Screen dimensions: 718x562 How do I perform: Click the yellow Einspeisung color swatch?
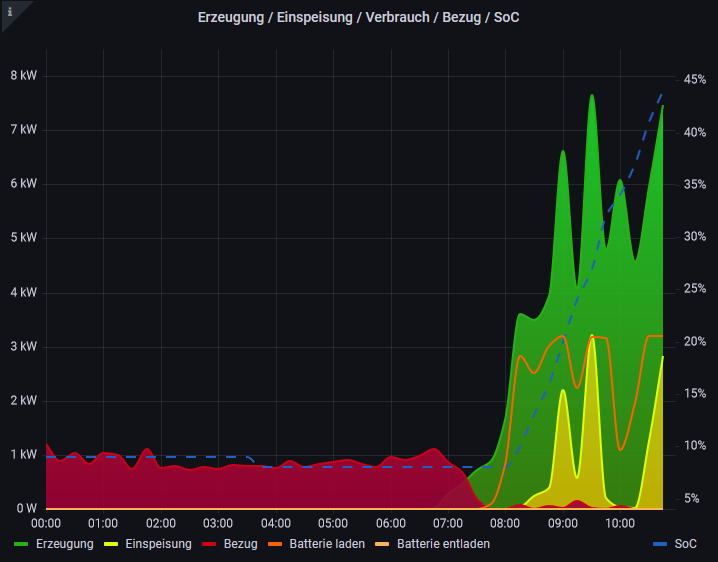pyautogui.click(x=111, y=544)
